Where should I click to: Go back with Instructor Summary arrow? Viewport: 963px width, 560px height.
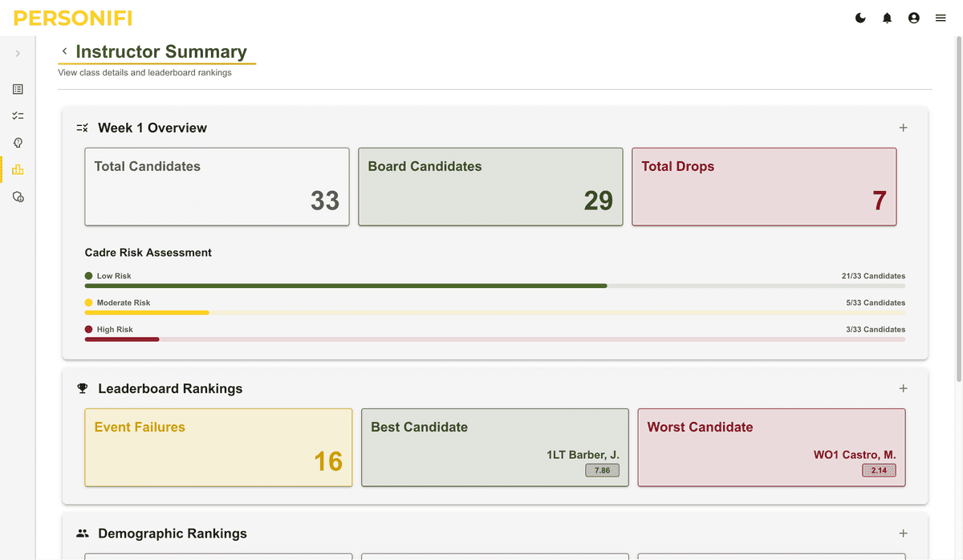coord(64,51)
